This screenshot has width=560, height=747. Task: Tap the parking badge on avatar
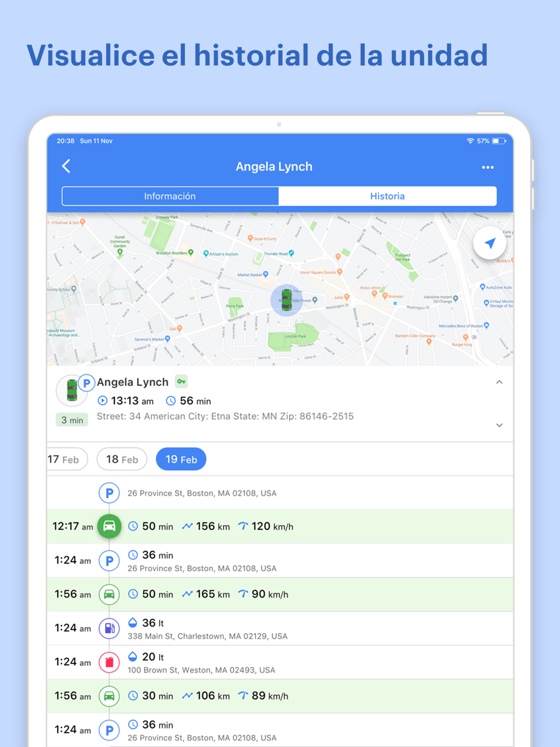pyautogui.click(x=86, y=383)
